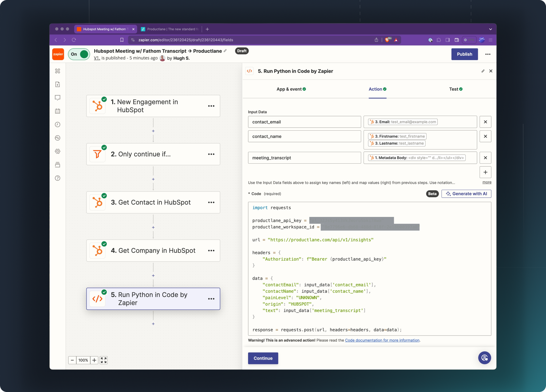Switch to the App & event tab

tap(291, 89)
